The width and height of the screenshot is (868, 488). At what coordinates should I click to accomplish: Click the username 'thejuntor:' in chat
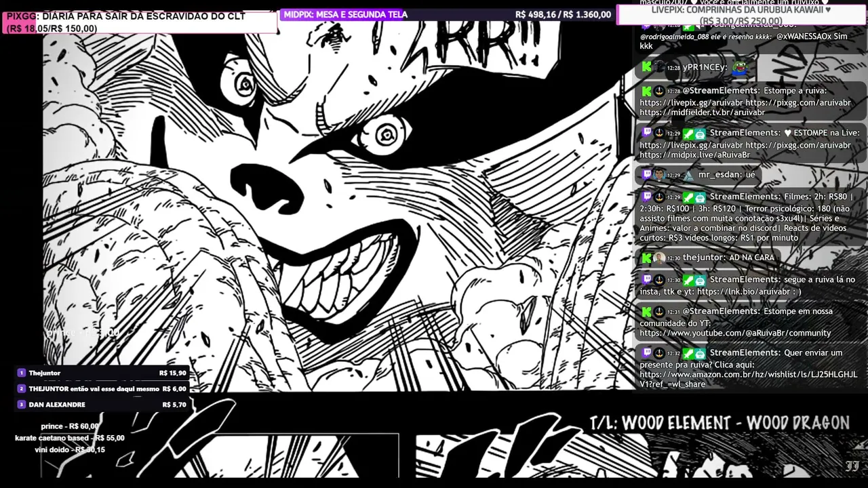705,258
